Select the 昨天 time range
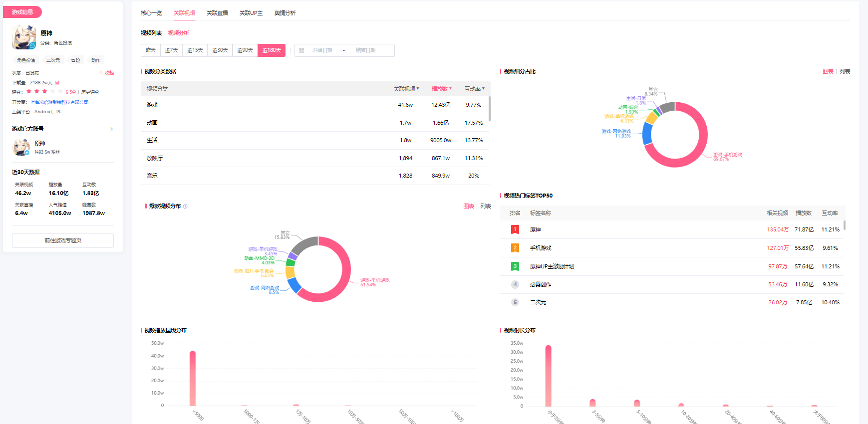This screenshot has height=424, width=868. click(x=151, y=50)
